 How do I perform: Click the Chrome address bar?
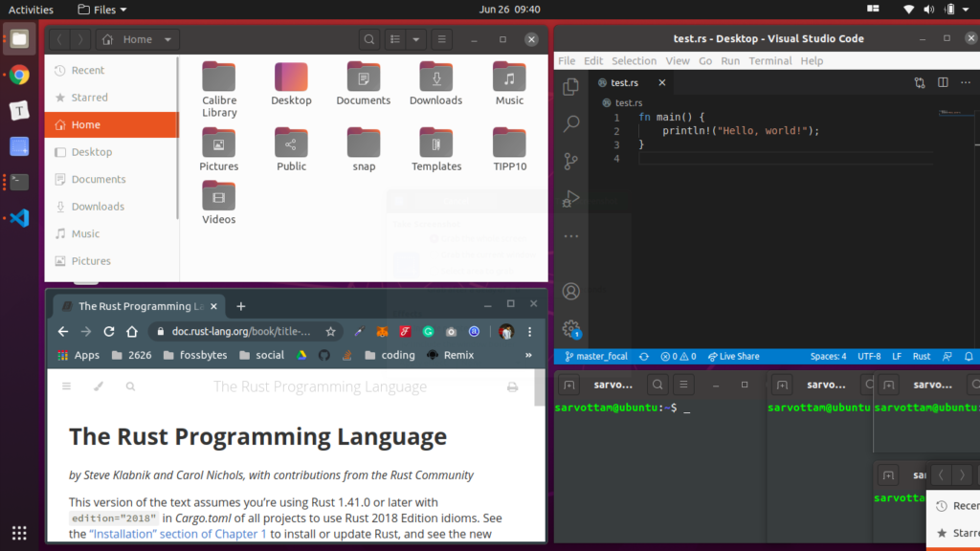pyautogui.click(x=239, y=331)
